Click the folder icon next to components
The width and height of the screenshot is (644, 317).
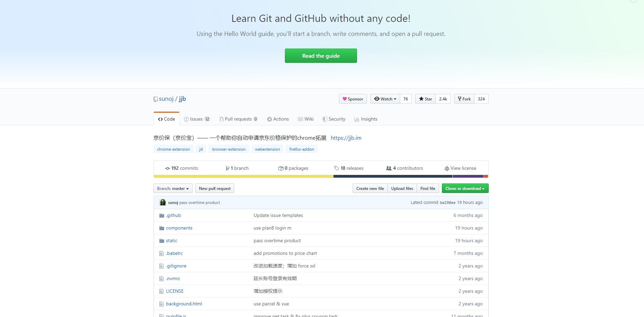162,228
